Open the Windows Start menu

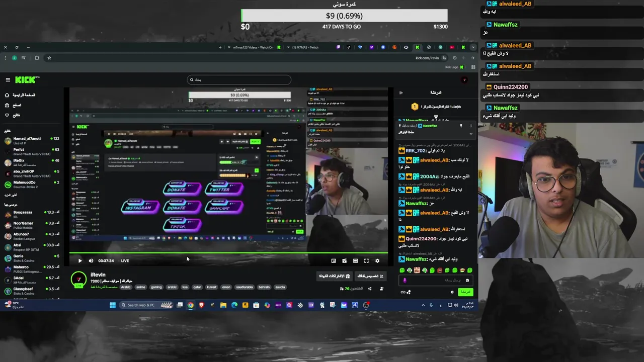pyautogui.click(x=113, y=305)
